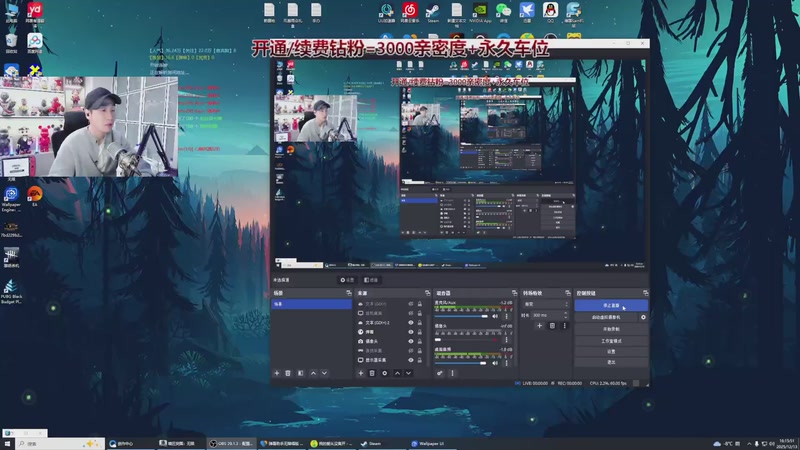
Task: Undock the sources panel via its header icon
Action: coord(428,293)
